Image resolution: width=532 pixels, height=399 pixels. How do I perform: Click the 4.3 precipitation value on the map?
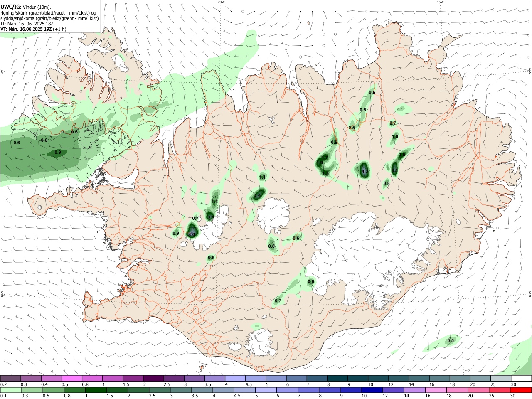[x=365, y=171]
